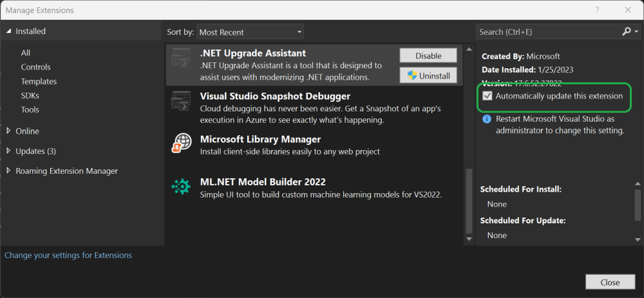Viewport: 644px width, 298px height.
Task: Click the extension list scroll up arrow
Action: [x=469, y=50]
